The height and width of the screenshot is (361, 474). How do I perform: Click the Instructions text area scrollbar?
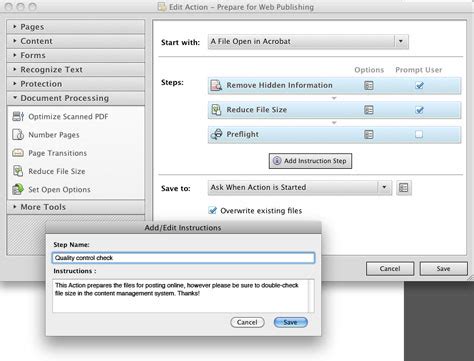tap(311, 296)
